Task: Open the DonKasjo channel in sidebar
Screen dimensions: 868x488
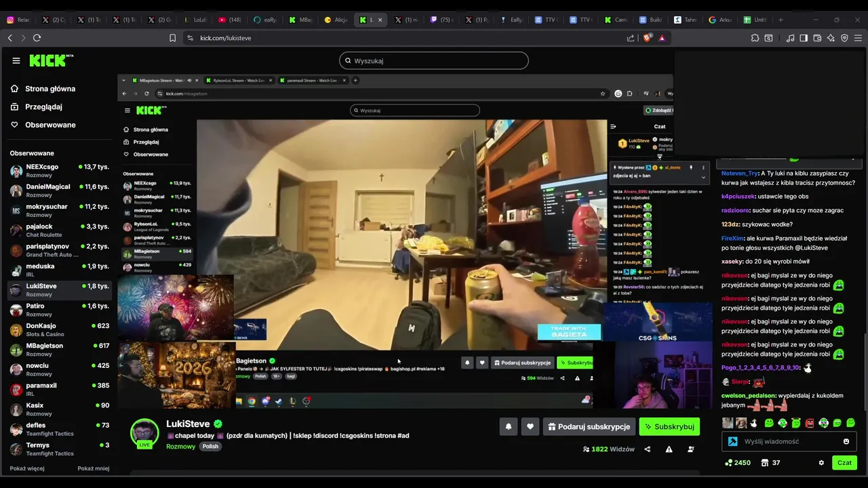Action: point(60,329)
